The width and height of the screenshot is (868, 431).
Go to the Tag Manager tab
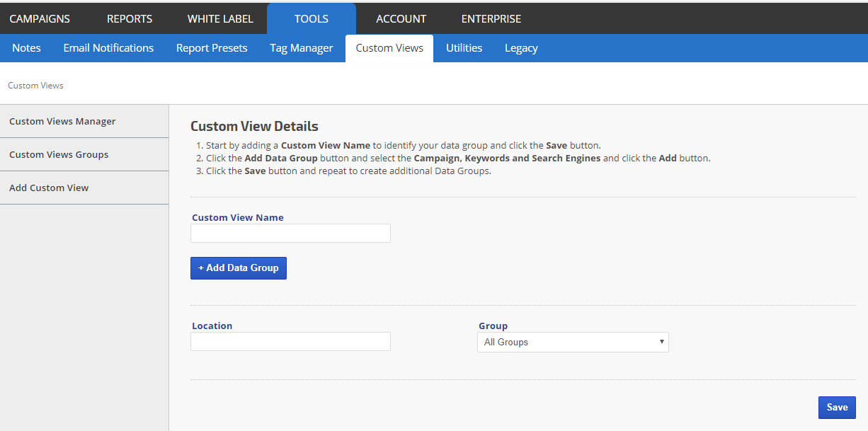(x=301, y=48)
